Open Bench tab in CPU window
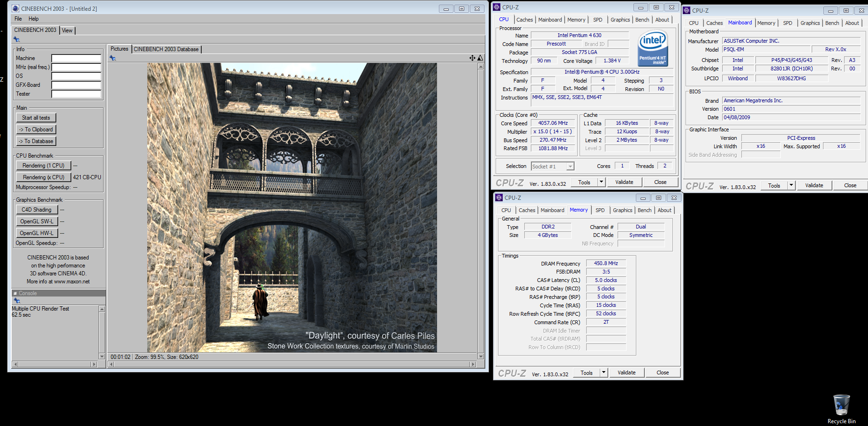Viewport: 868px width, 426px height. pos(642,20)
